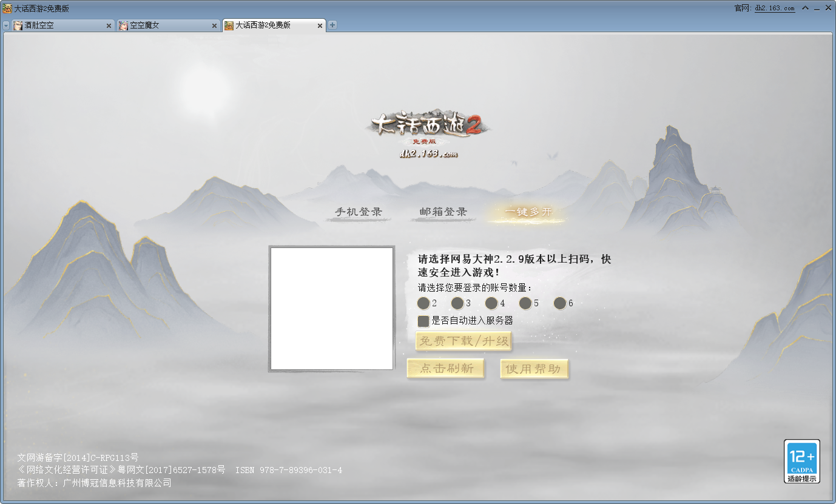This screenshot has width=836, height=504.
Task: Select 4 accounts radio option
Action: pyautogui.click(x=491, y=303)
